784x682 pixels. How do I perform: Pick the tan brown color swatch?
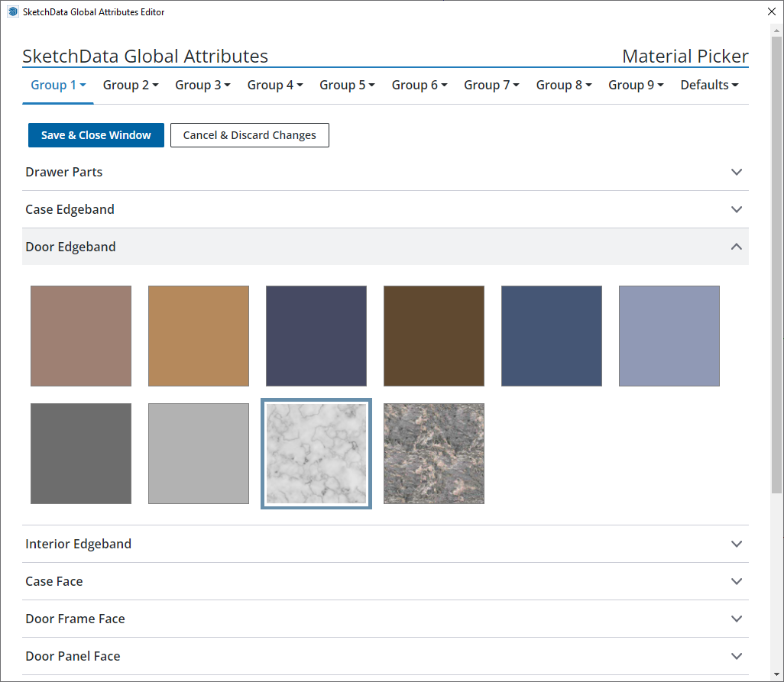pos(199,336)
